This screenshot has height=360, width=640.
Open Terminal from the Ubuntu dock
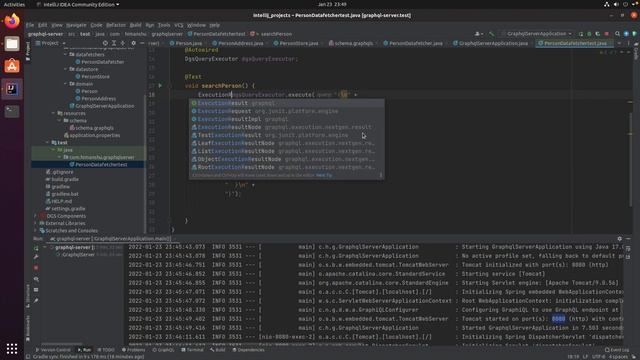click(12, 111)
